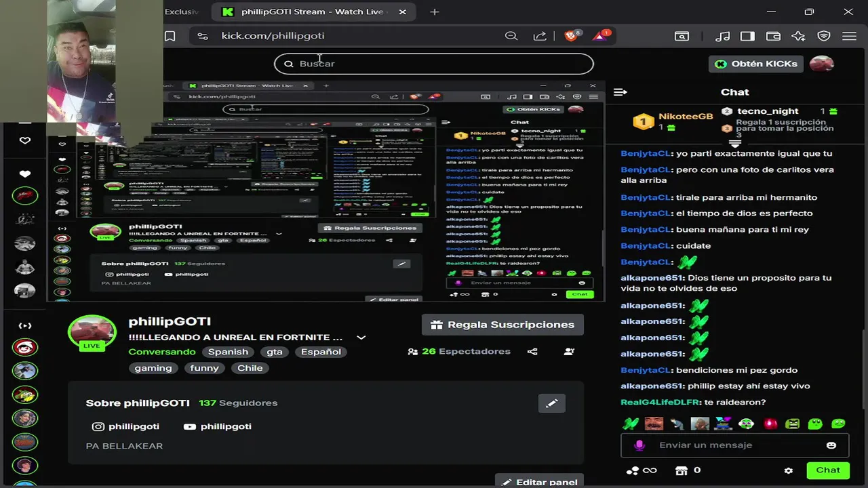Click the live broadcast icon in left sidebar
This screenshot has height=488, width=868.
point(25,326)
